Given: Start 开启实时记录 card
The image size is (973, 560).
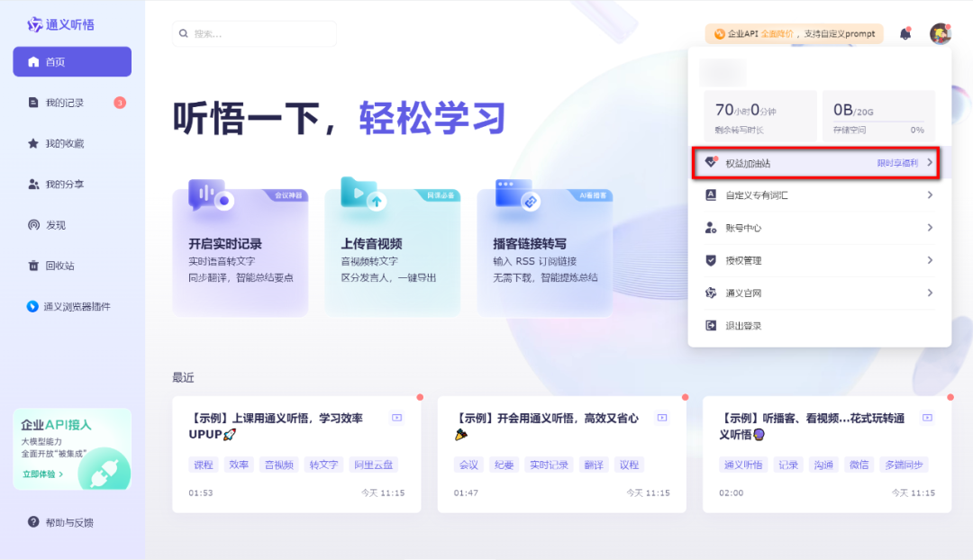Looking at the screenshot, I should (x=241, y=252).
